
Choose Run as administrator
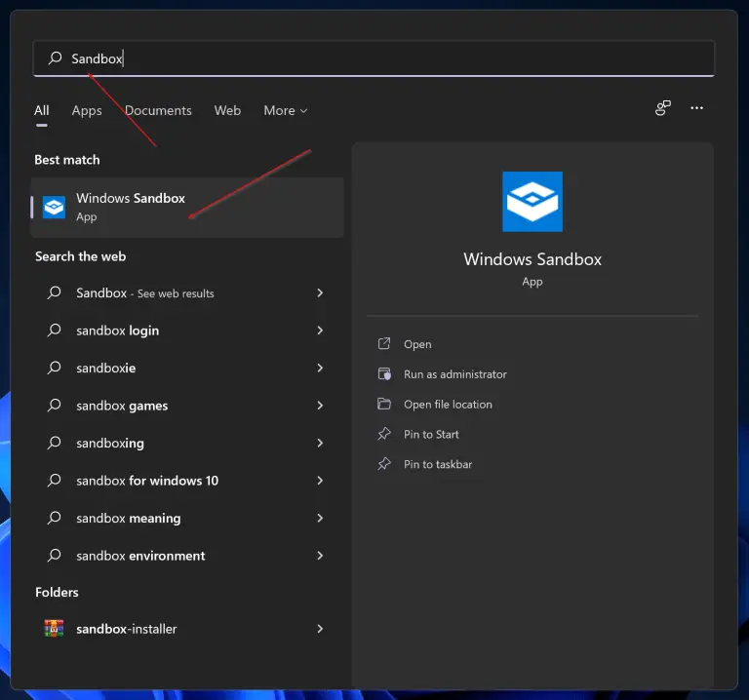pyautogui.click(x=455, y=374)
